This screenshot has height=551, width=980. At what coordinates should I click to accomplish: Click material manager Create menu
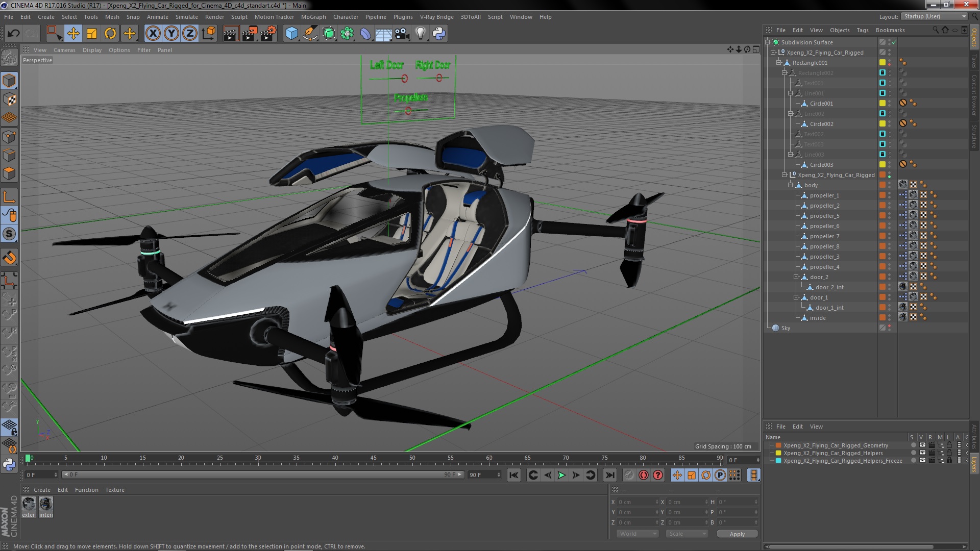click(42, 490)
